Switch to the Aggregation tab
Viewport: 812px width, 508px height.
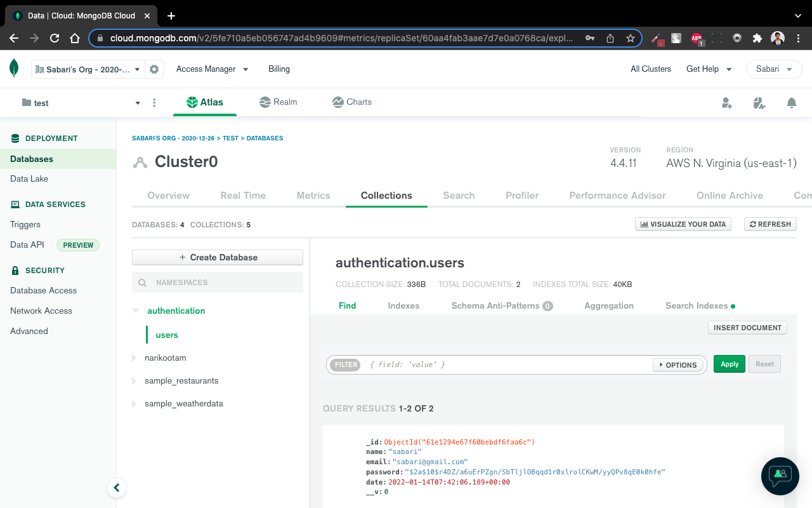click(x=609, y=305)
